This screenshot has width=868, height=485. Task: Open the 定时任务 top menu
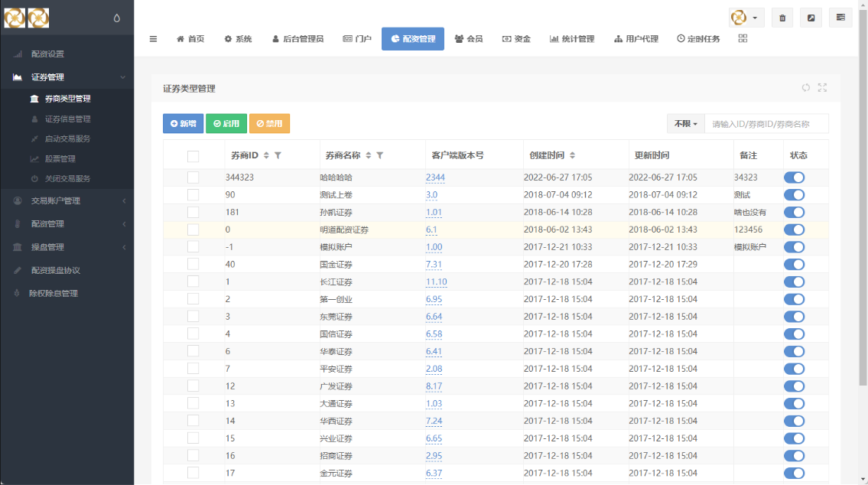click(x=699, y=39)
